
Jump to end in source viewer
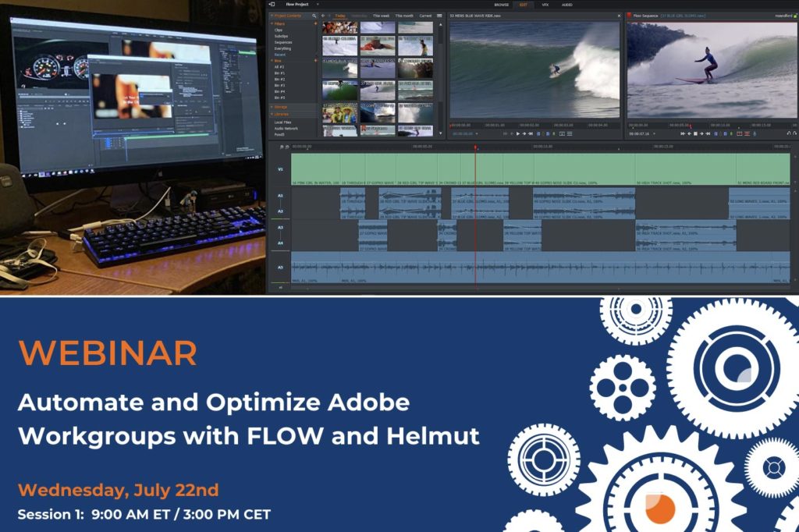[x=531, y=134]
